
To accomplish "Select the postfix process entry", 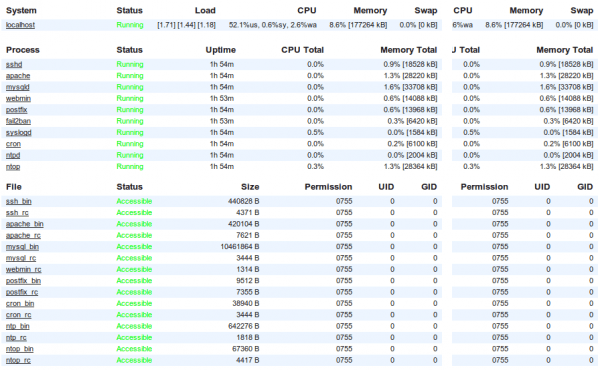I will point(16,110).
